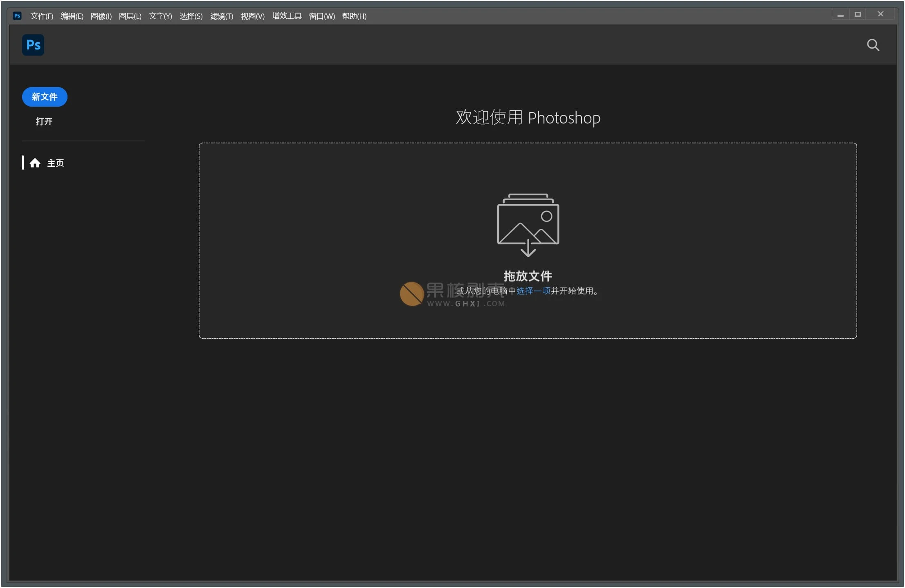This screenshot has height=588, width=905.
Task: Open the 文字(Y) menu
Action: [x=160, y=16]
